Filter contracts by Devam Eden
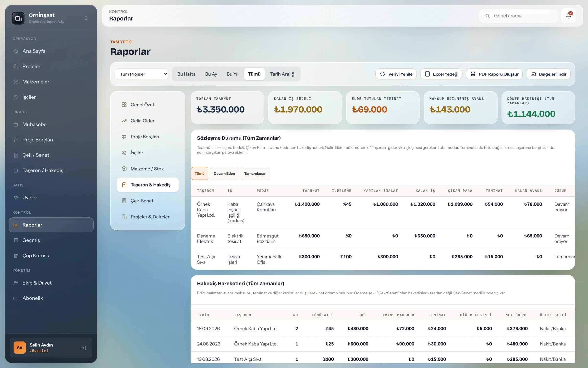 (x=224, y=173)
